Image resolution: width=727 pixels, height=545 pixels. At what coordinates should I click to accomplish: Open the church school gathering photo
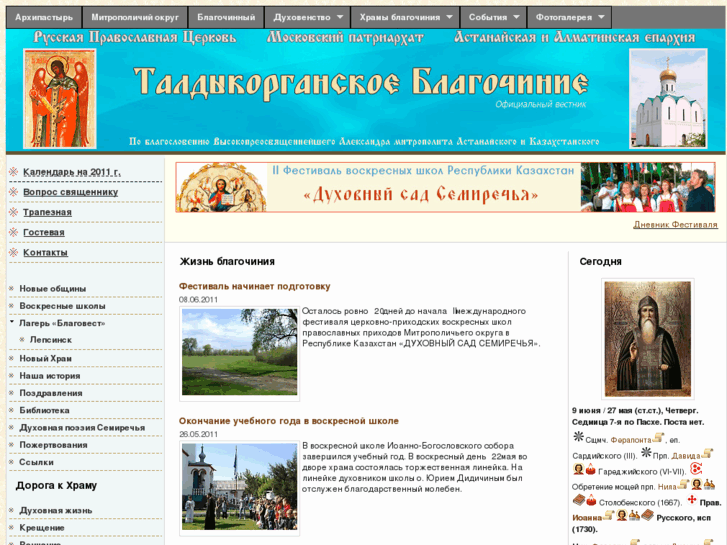pyautogui.click(x=239, y=487)
